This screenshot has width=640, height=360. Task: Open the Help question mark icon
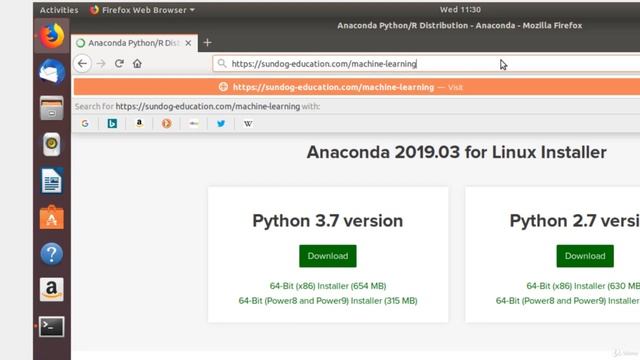(x=52, y=253)
